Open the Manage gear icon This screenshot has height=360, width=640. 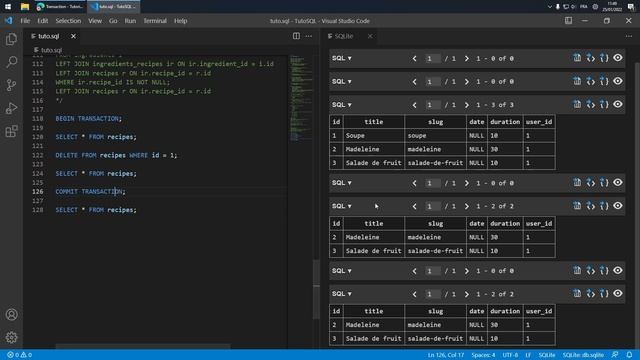(x=11, y=338)
